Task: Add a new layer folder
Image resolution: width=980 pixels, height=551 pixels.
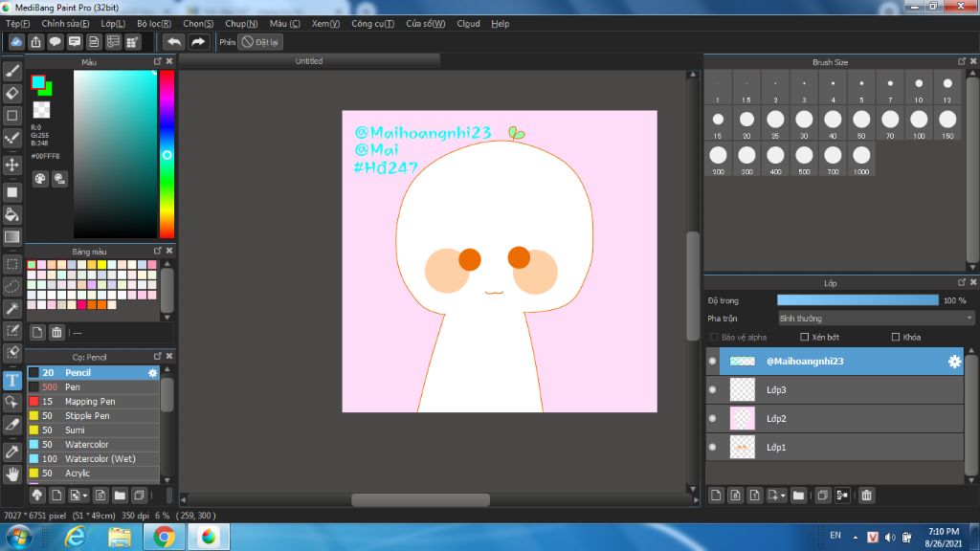Action: click(x=798, y=496)
